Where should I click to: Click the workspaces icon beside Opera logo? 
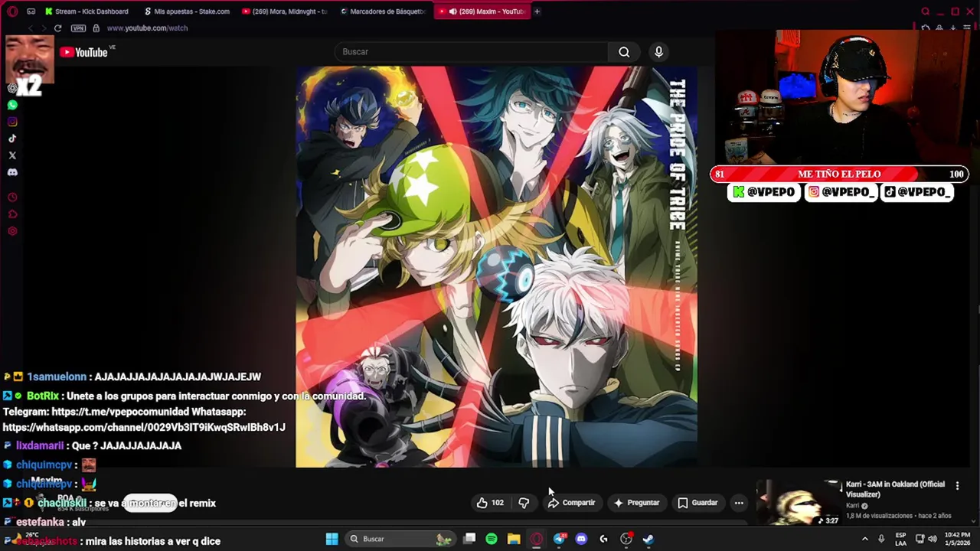pyautogui.click(x=31, y=11)
